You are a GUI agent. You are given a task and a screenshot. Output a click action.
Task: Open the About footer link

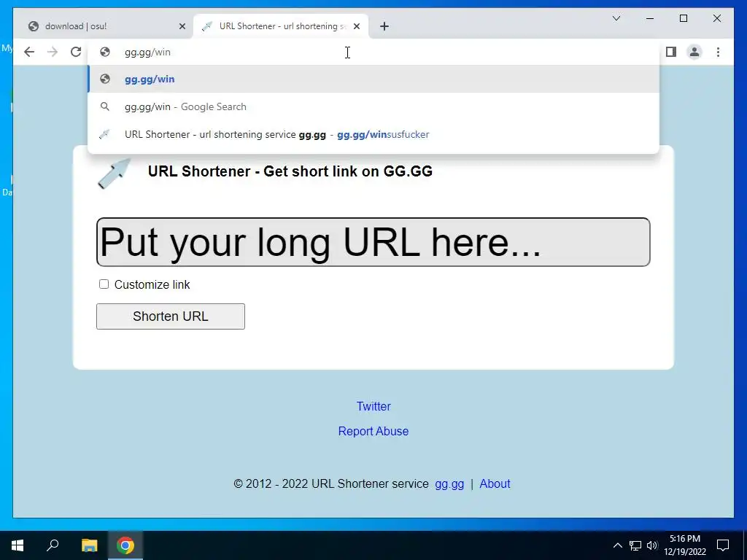pos(495,484)
